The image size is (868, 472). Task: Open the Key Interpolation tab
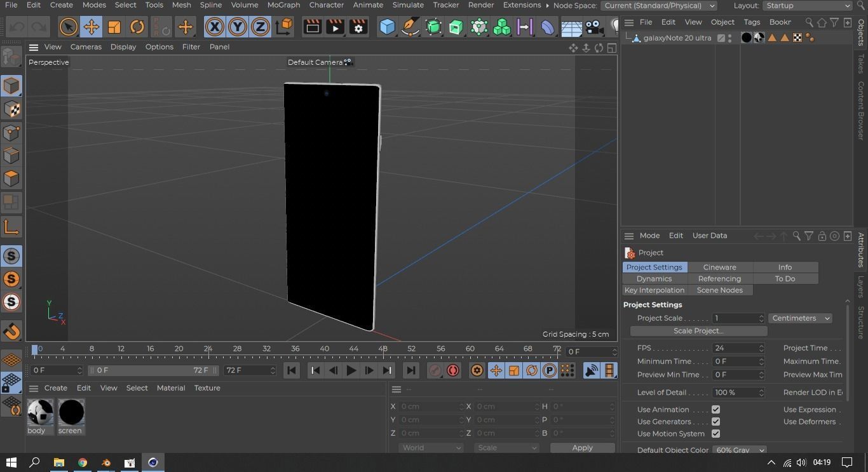tap(654, 290)
